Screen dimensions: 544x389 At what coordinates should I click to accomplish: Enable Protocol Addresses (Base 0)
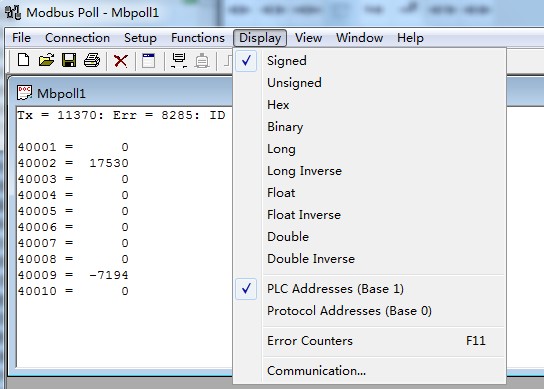point(370,311)
